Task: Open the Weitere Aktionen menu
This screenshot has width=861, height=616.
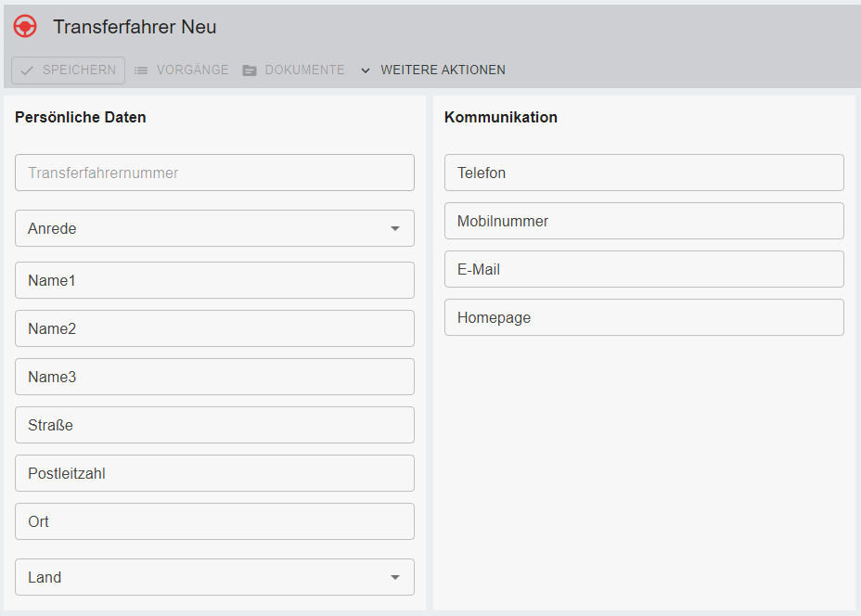Action: coord(443,71)
